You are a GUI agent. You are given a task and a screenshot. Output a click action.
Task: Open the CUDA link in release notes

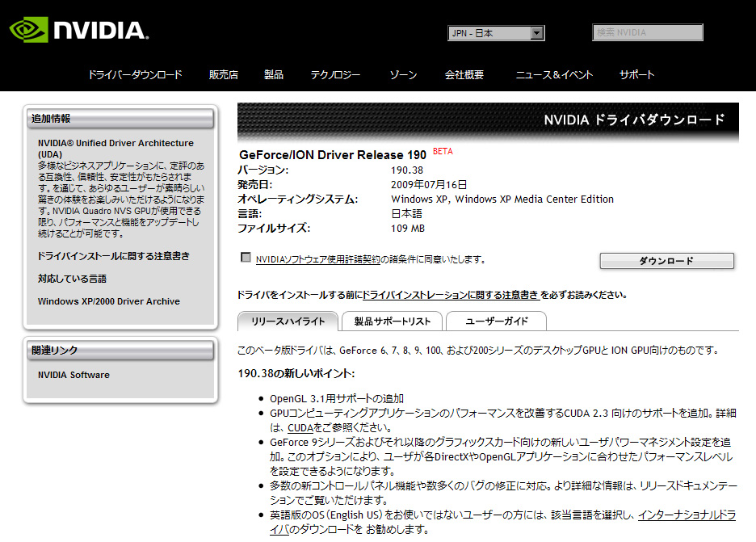[x=300, y=428]
